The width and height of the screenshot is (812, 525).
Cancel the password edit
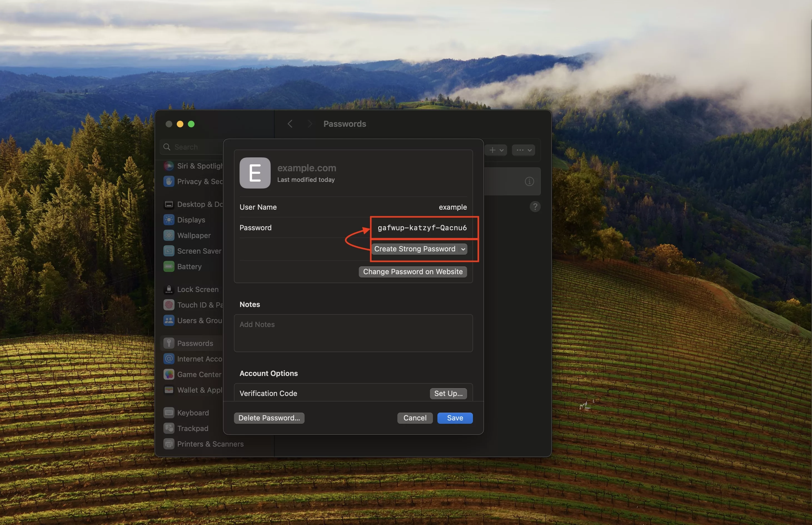pyautogui.click(x=414, y=418)
